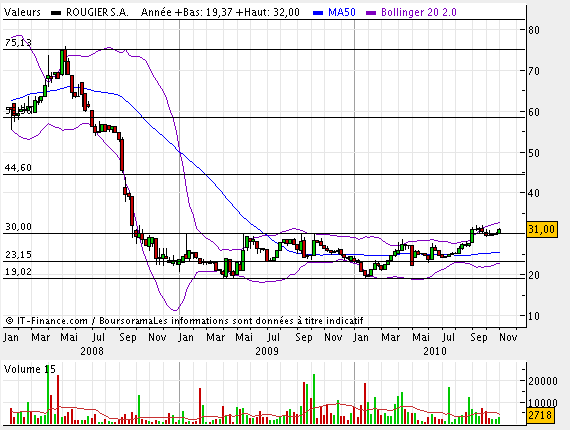Click the blue MA50 legend swatch

[318, 13]
